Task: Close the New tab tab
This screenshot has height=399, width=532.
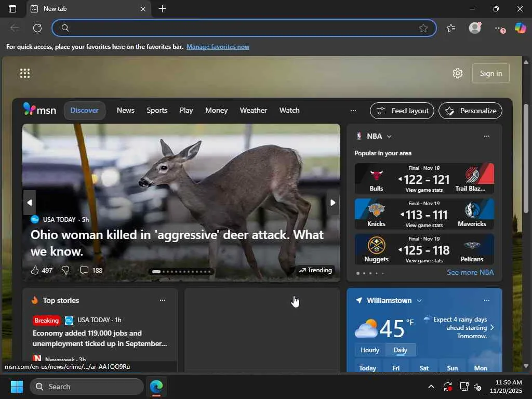Action: (143, 9)
